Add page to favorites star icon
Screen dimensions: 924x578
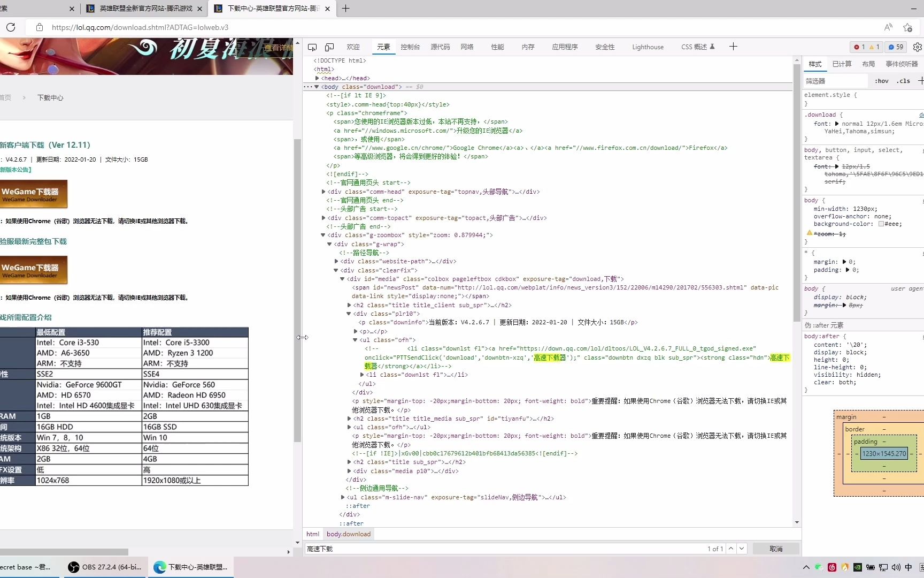click(x=907, y=27)
